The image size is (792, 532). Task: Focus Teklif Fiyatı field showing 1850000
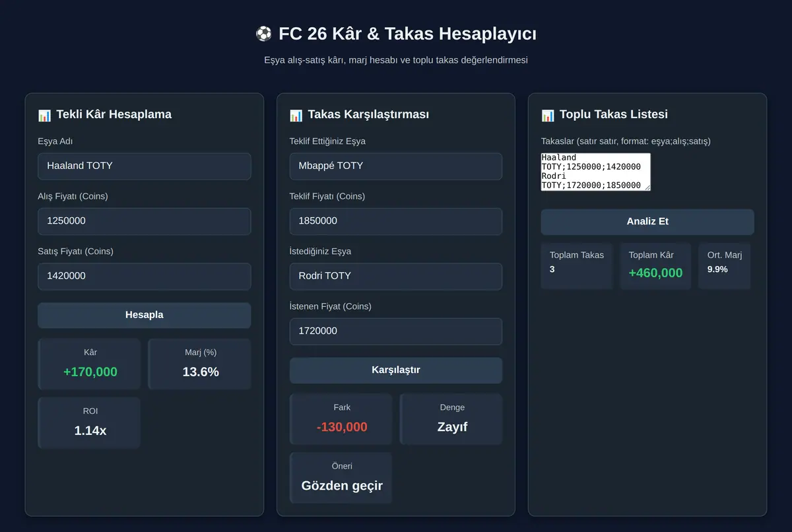pyautogui.click(x=396, y=221)
